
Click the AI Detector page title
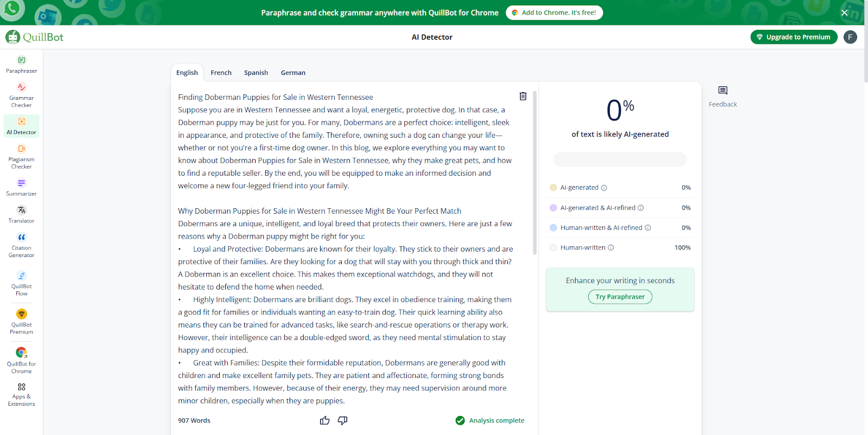point(432,37)
